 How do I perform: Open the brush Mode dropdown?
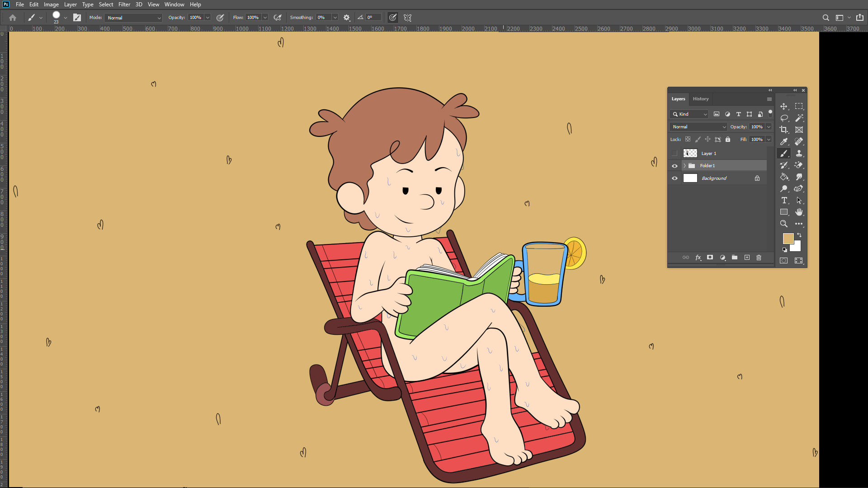133,18
